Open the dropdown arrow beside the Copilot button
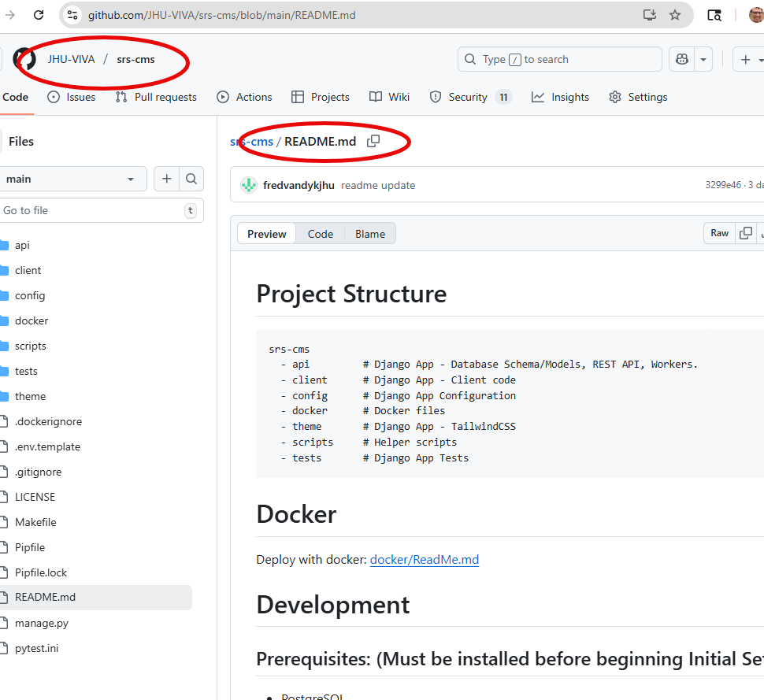 pyautogui.click(x=703, y=59)
